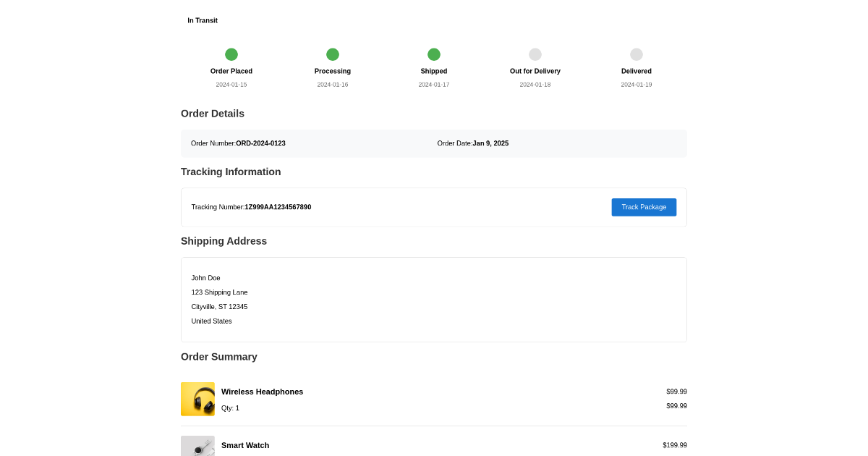Expand the Order Summary section
The height and width of the screenshot is (456, 868).
coord(218,357)
